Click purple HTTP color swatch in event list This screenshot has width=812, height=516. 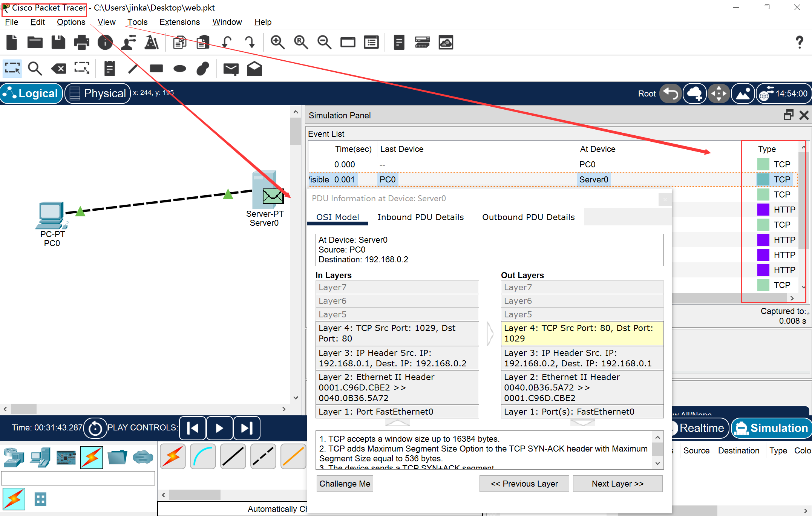click(x=763, y=210)
